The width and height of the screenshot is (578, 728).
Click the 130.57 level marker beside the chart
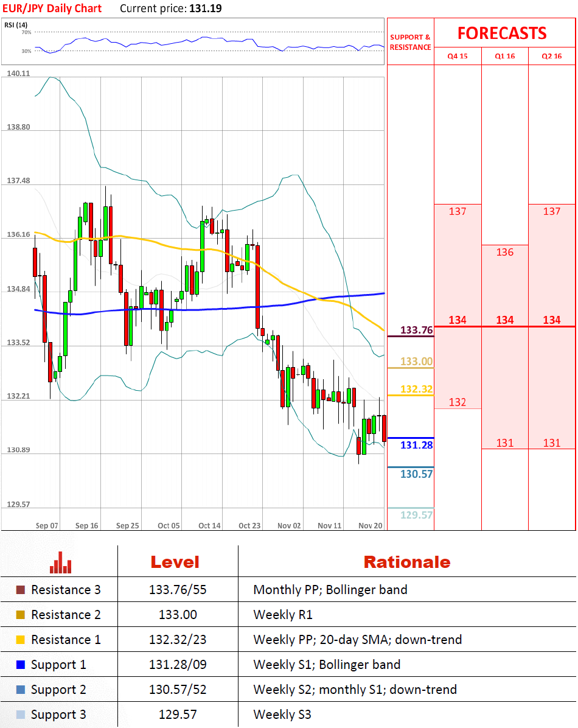tap(416, 474)
